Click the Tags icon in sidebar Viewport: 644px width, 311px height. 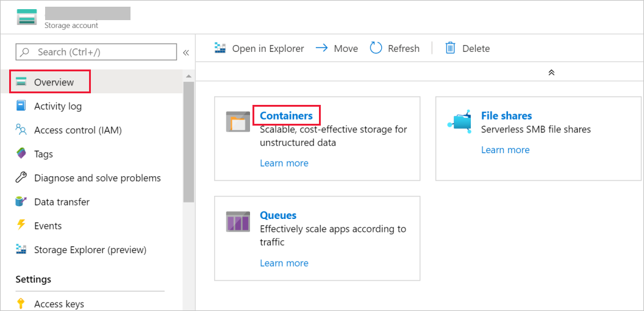pos(21,154)
